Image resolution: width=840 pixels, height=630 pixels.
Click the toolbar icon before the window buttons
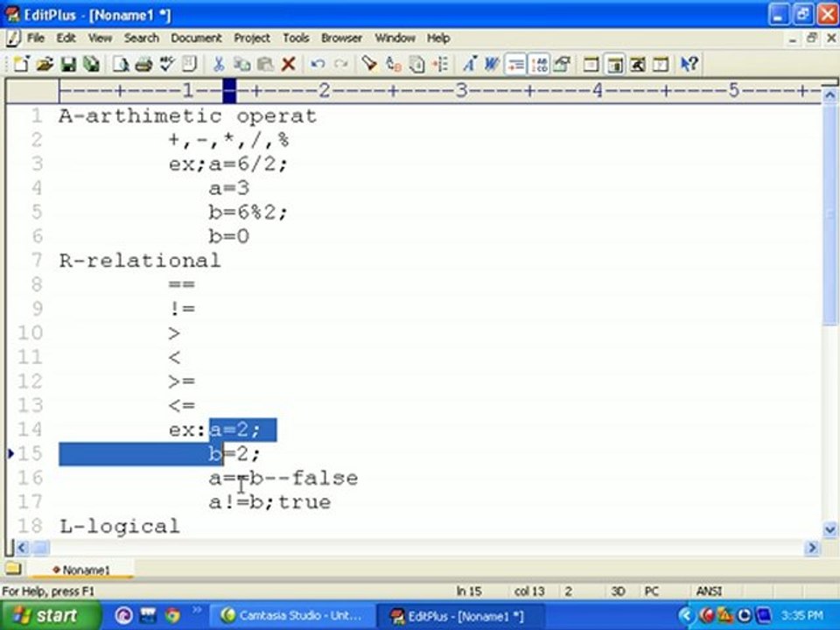tap(562, 64)
